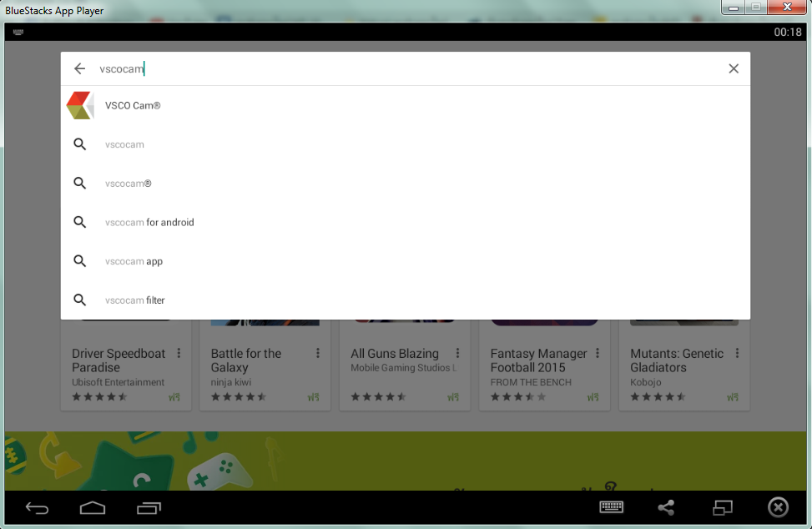Open overflow menu for Driver Speedboat Paradise
The height and width of the screenshot is (529, 812).
(x=179, y=353)
